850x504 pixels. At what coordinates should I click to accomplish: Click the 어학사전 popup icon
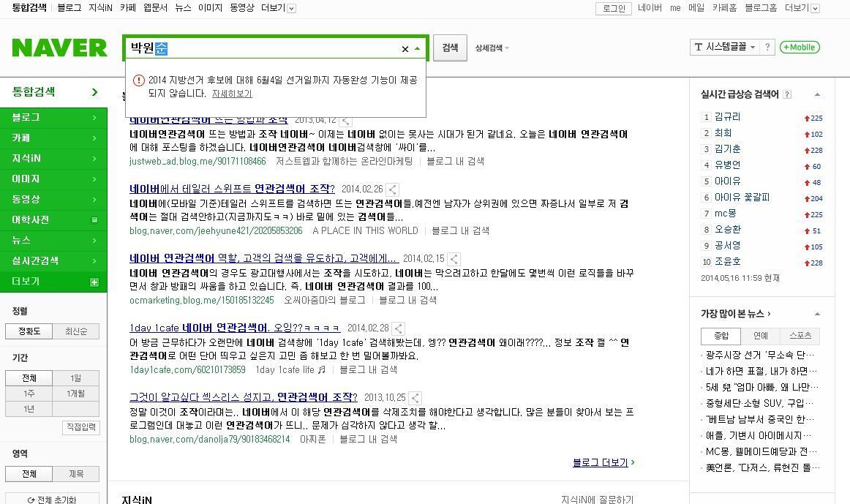[95, 220]
